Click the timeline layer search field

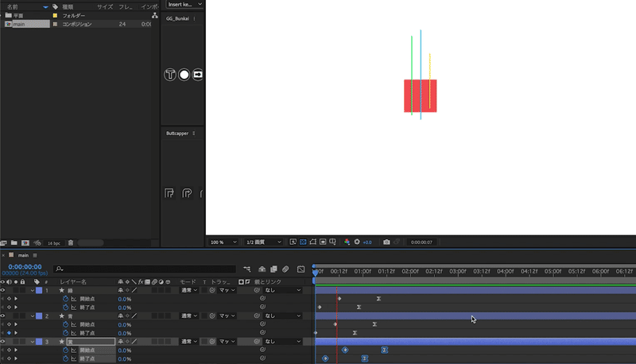coord(145,269)
